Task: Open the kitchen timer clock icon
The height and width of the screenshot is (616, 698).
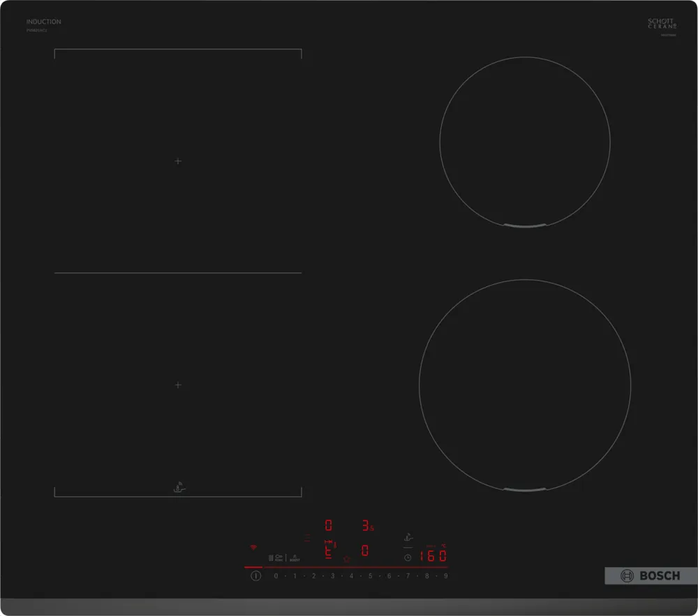Action: 408,556
